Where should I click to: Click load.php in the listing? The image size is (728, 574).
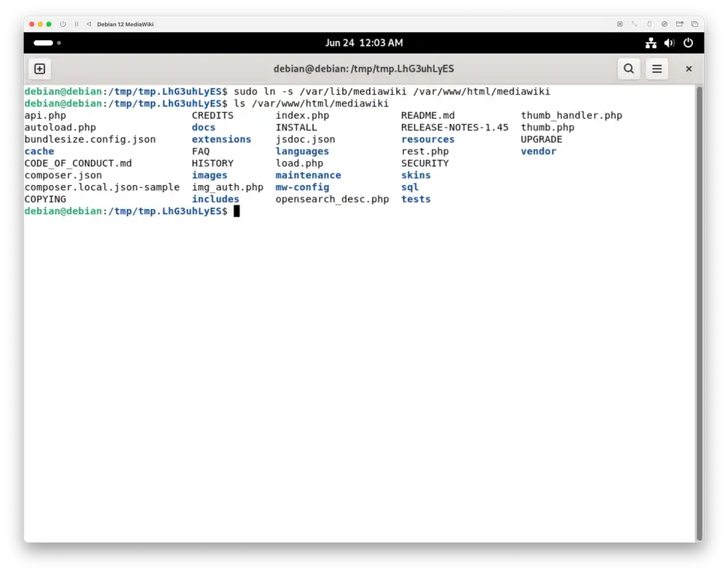point(299,163)
